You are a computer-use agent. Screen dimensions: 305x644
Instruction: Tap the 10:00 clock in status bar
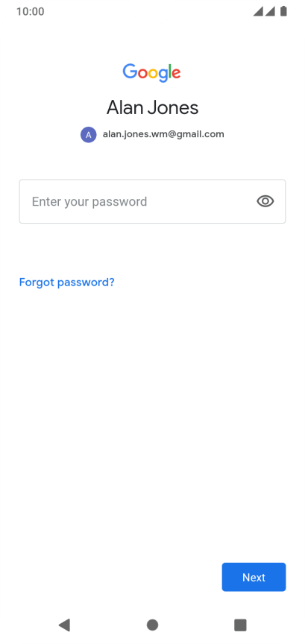point(31,11)
